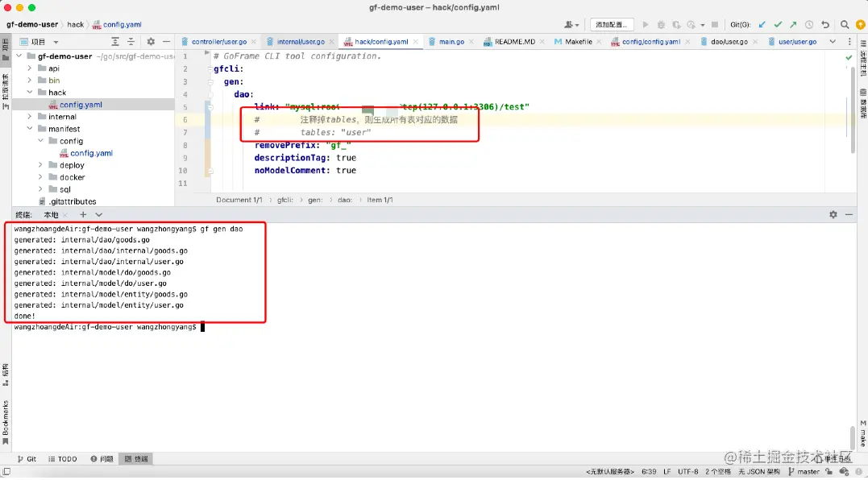Click the inspection green checkmark in editor
Screen dimensions: 868x480
point(849,57)
